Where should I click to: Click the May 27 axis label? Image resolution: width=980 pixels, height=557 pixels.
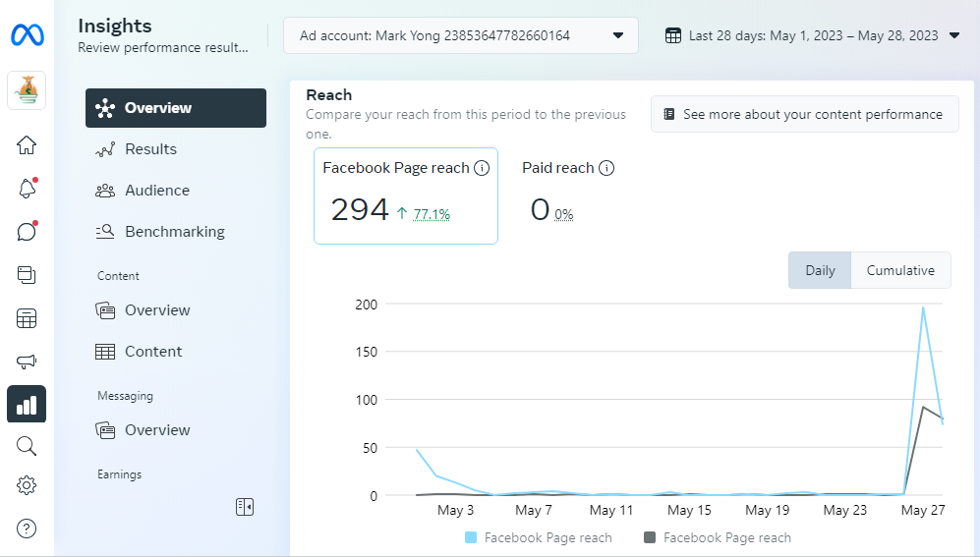point(923,510)
